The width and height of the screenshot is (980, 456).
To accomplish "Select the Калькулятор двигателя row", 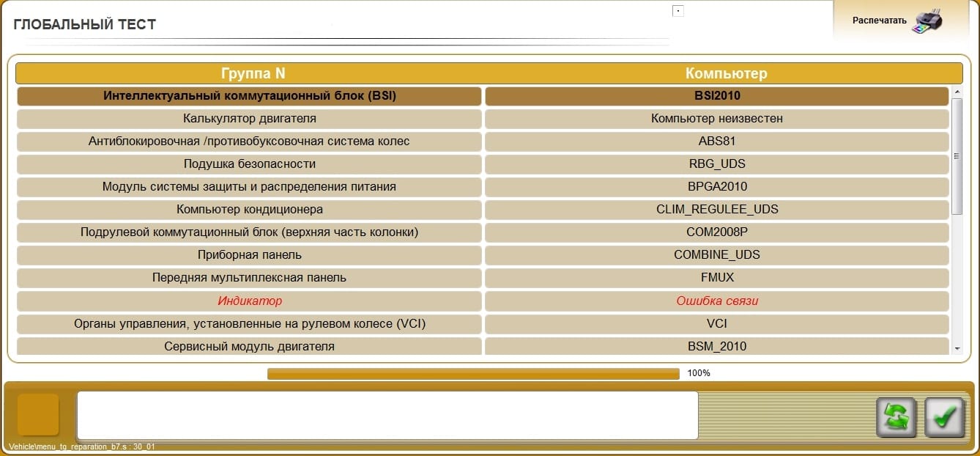I will point(249,119).
